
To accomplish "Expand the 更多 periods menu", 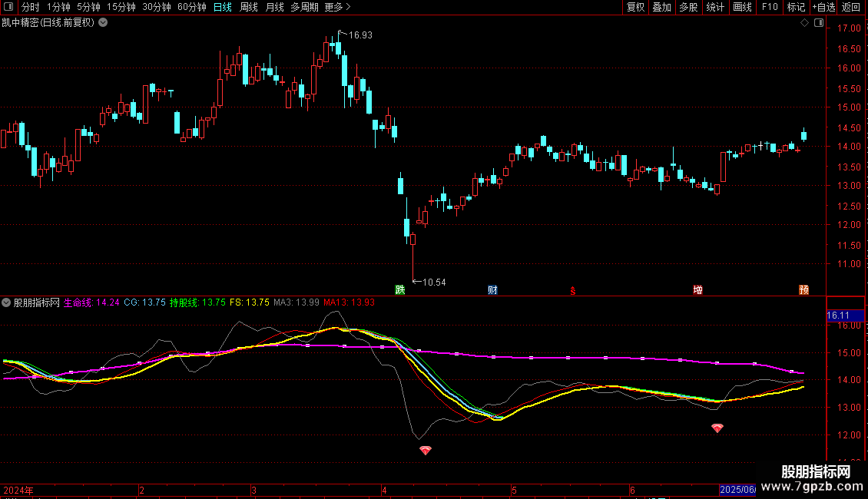I will 338,7.
